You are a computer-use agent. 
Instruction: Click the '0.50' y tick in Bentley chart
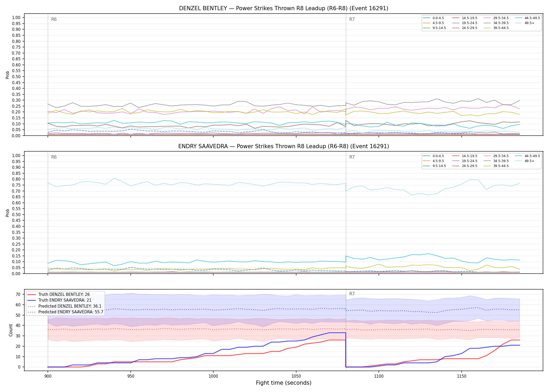16,77
